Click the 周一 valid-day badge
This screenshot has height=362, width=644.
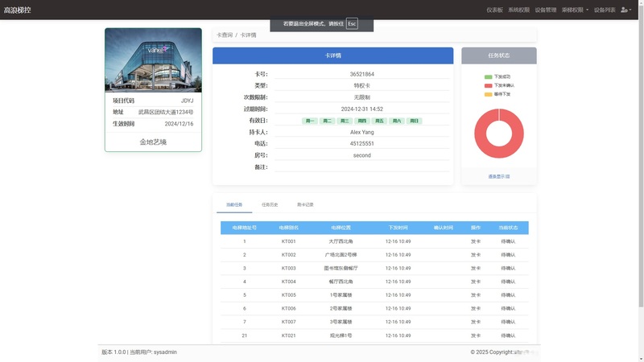click(310, 121)
